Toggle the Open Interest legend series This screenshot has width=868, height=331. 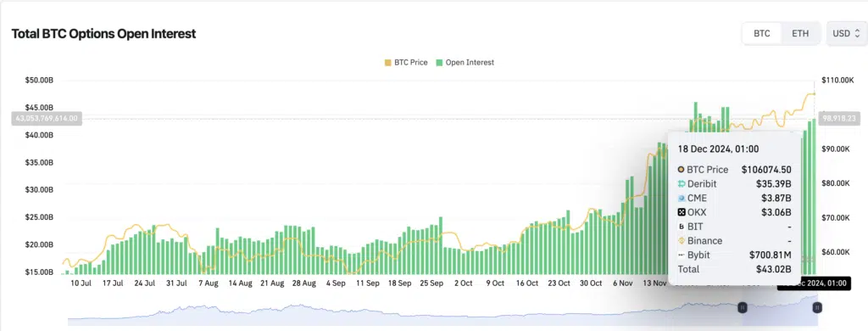465,63
